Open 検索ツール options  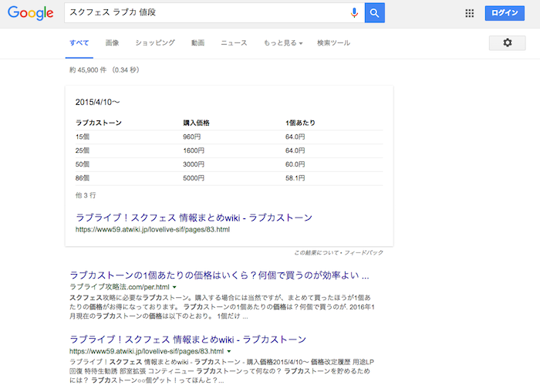pyautogui.click(x=334, y=43)
